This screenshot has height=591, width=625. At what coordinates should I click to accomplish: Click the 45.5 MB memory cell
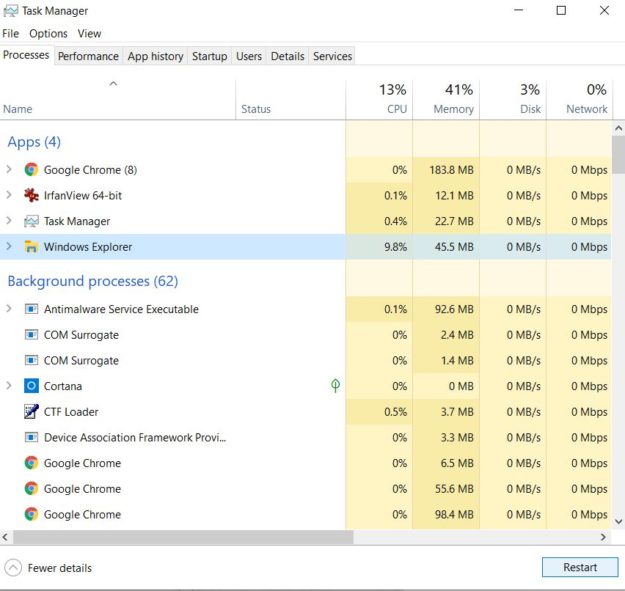pos(446,247)
